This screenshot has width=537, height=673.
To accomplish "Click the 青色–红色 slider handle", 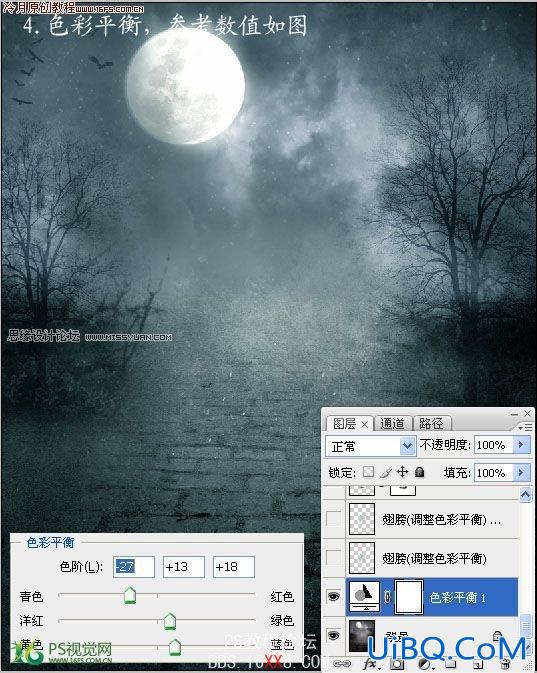I will (130, 595).
